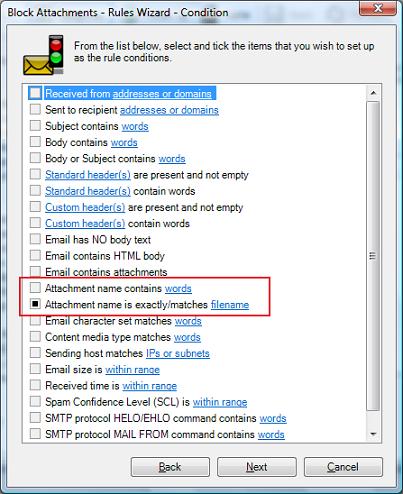Check 'Standard header(s) contain words' box
The width and height of the screenshot is (403, 494).
35,190
